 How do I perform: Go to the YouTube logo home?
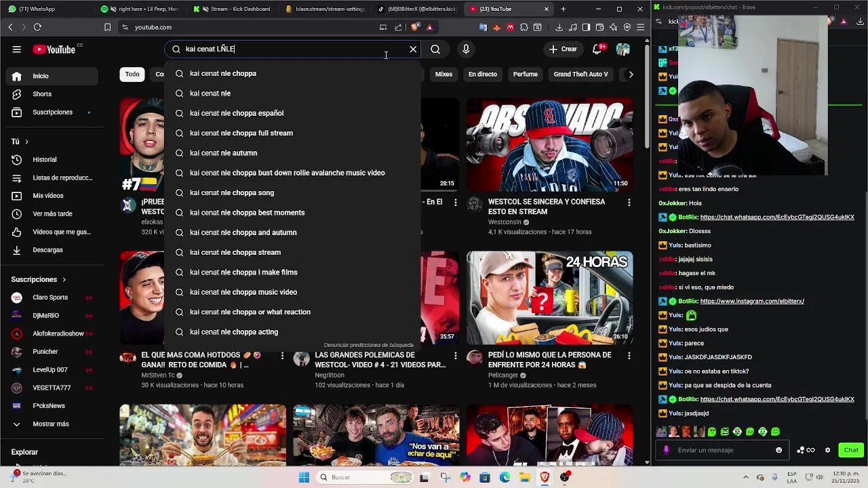(54, 49)
